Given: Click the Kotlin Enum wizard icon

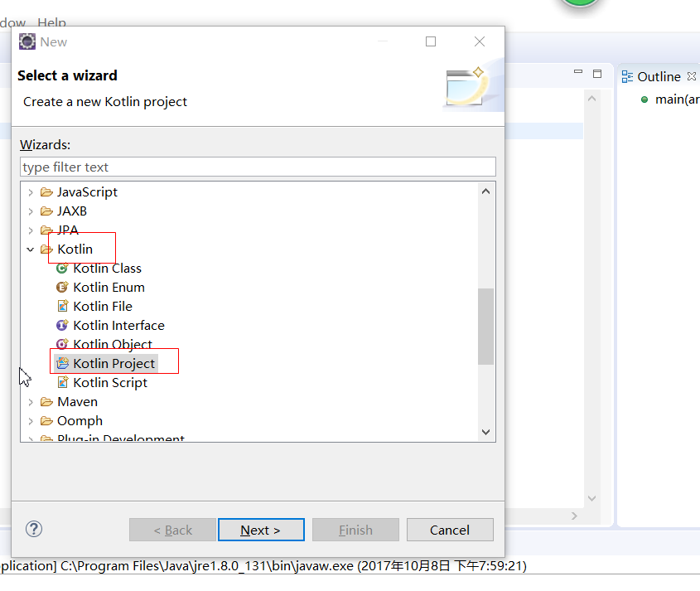Looking at the screenshot, I should (x=62, y=288).
